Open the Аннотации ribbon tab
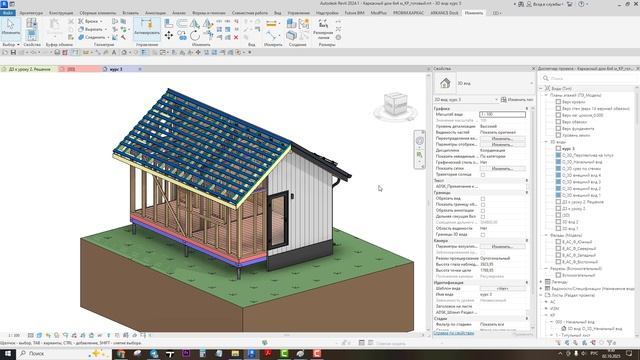Viewport: 640px width, 360px height. pyautogui.click(x=156, y=13)
